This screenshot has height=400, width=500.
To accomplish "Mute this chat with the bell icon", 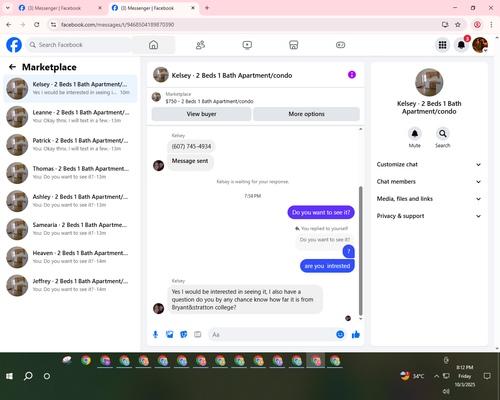I will (x=415, y=134).
